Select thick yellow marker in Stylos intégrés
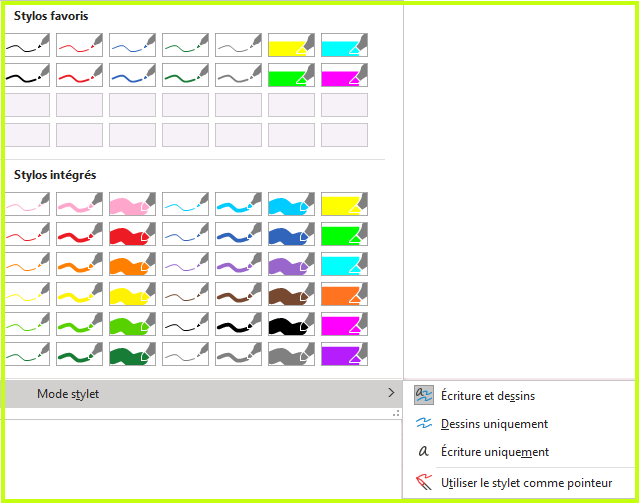Screen dimensions: 639x503 click(x=132, y=294)
